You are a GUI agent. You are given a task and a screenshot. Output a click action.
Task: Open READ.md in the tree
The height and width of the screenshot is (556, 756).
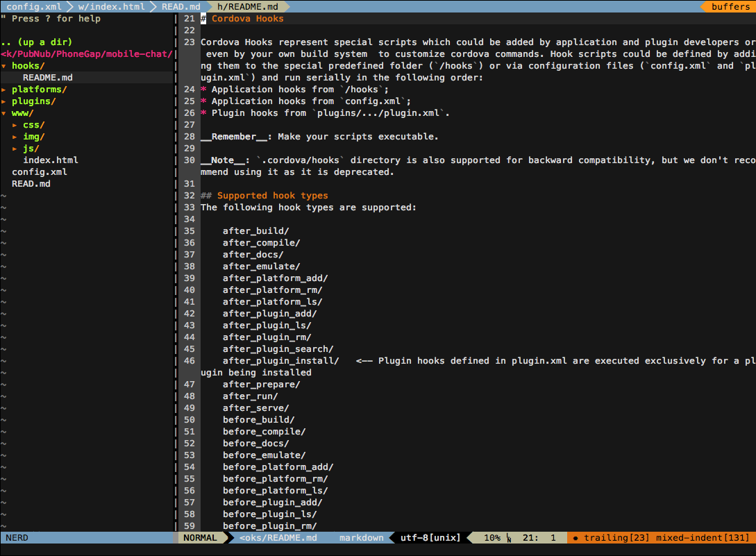[31, 184]
